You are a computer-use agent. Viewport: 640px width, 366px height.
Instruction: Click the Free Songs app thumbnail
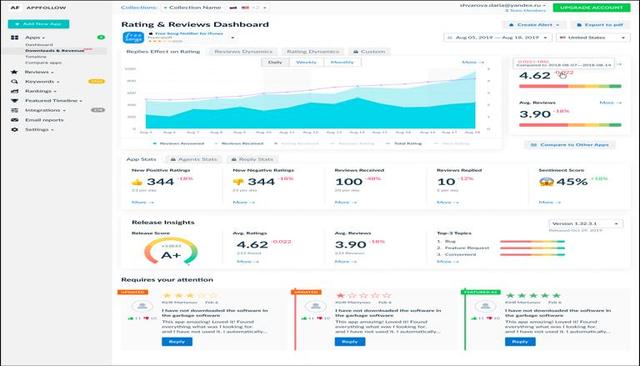pos(133,38)
